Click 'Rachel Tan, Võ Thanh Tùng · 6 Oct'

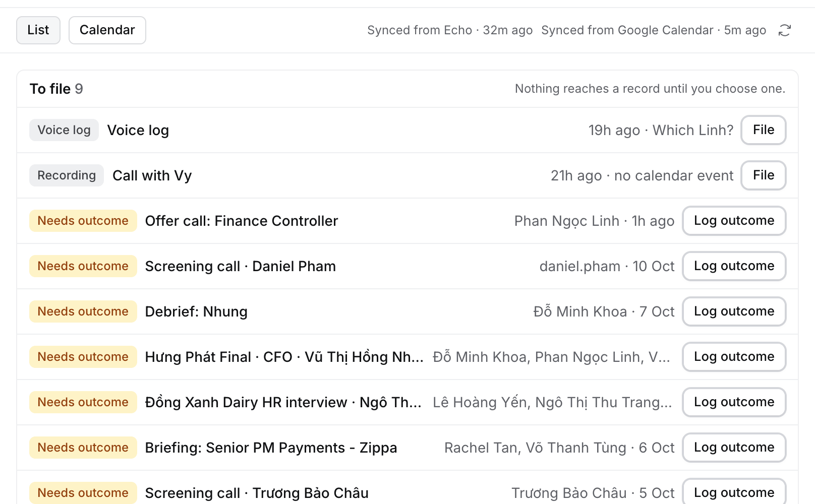[x=560, y=448]
